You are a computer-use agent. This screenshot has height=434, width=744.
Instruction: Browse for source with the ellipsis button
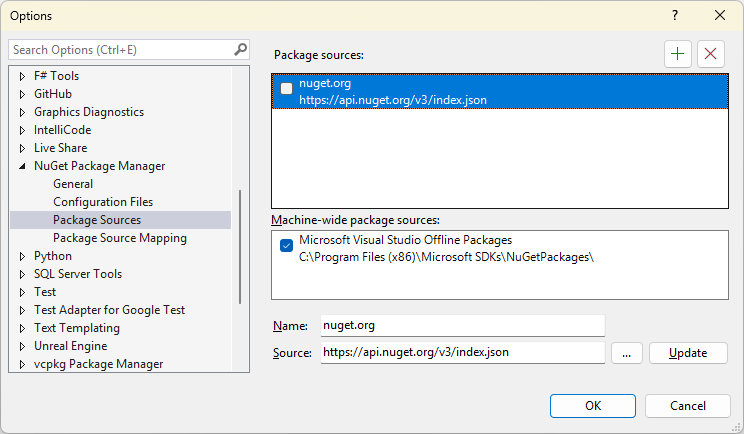click(626, 353)
